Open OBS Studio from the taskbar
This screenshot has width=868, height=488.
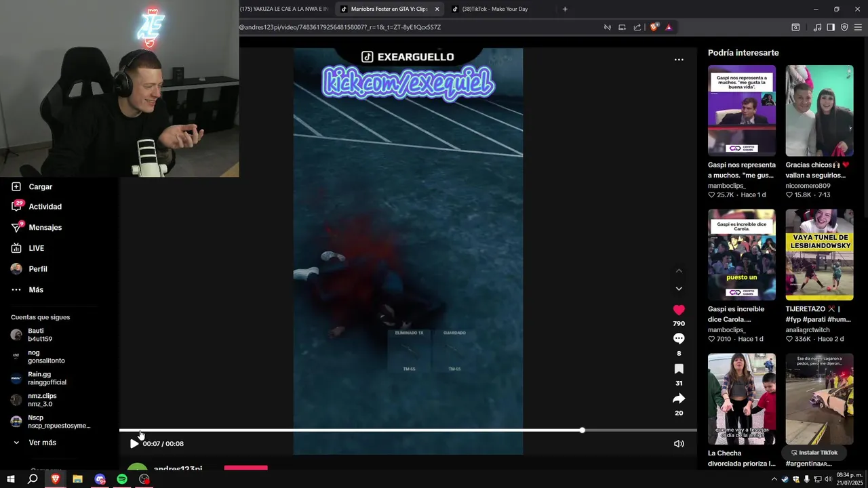[144, 479]
